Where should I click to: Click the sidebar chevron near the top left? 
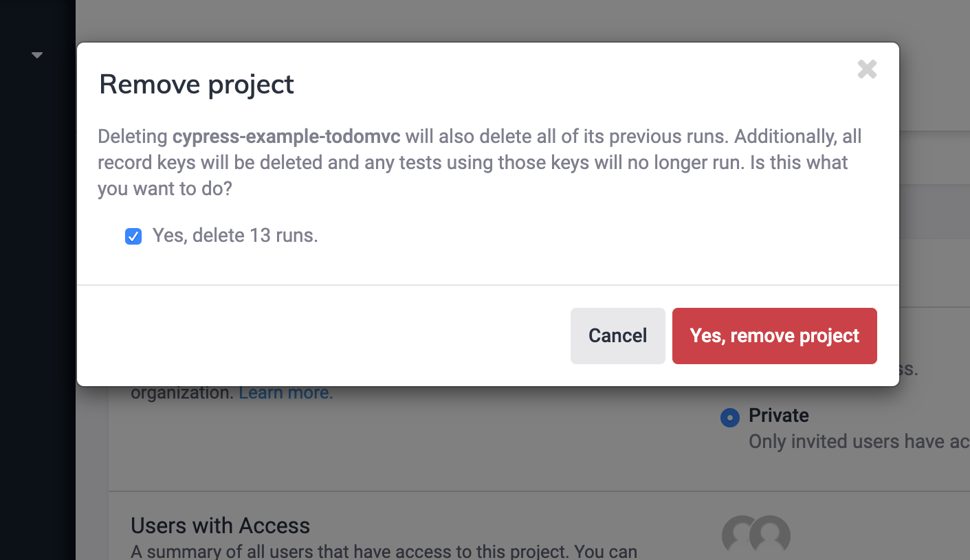point(37,54)
